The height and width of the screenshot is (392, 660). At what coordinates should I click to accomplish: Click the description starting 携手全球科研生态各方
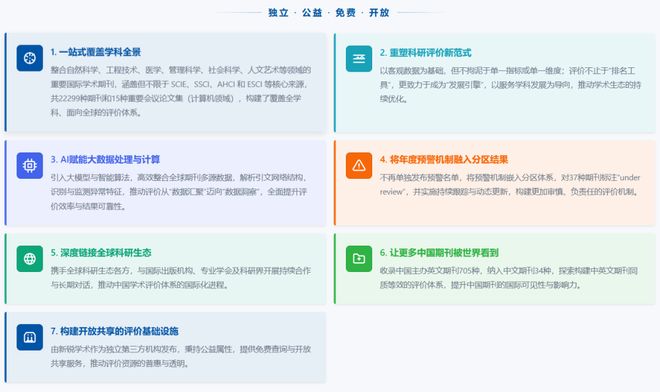click(x=181, y=277)
